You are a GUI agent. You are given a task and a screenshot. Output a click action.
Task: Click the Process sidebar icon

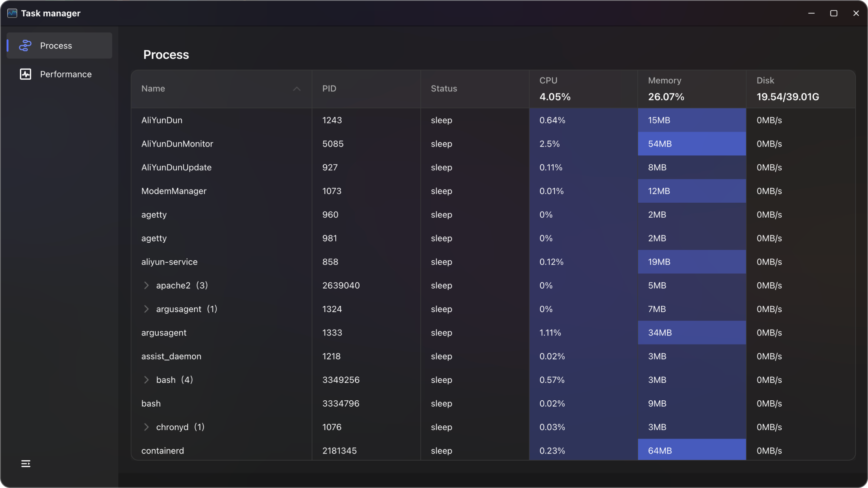coord(26,46)
